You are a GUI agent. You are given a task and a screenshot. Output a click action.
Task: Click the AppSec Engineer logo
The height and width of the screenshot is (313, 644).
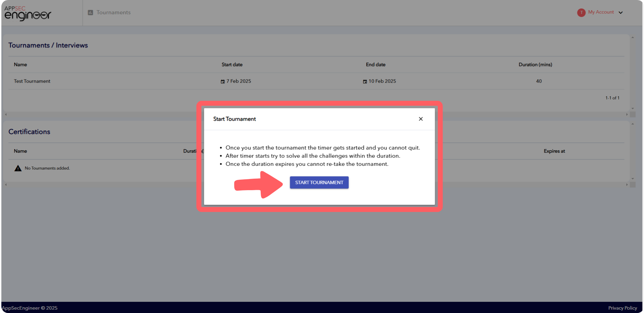27,13
